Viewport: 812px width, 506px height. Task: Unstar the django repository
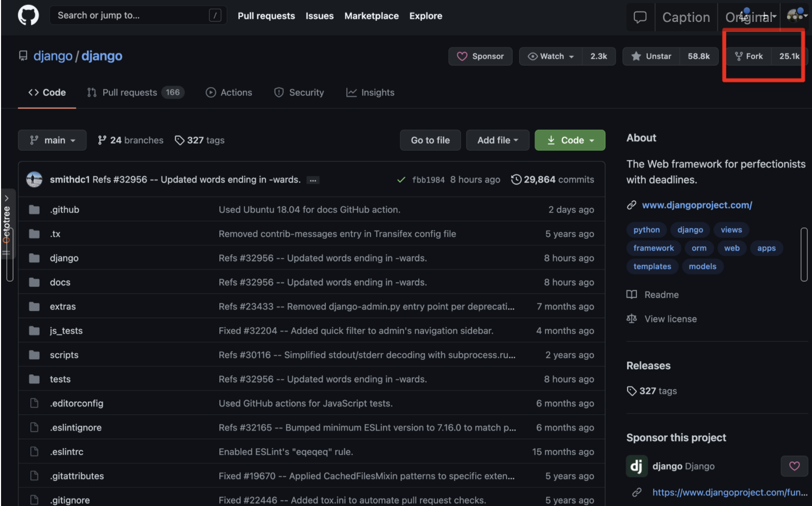651,56
